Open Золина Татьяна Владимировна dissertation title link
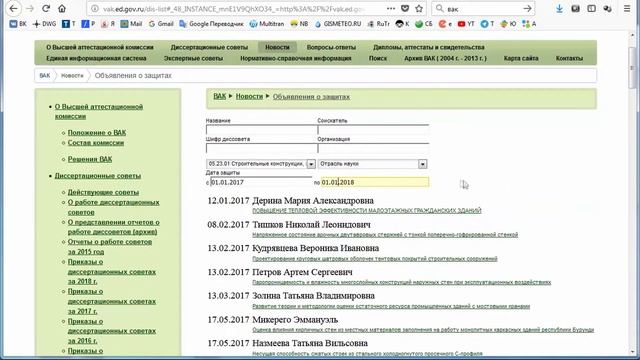This screenshot has width=640, height=360. point(391,306)
